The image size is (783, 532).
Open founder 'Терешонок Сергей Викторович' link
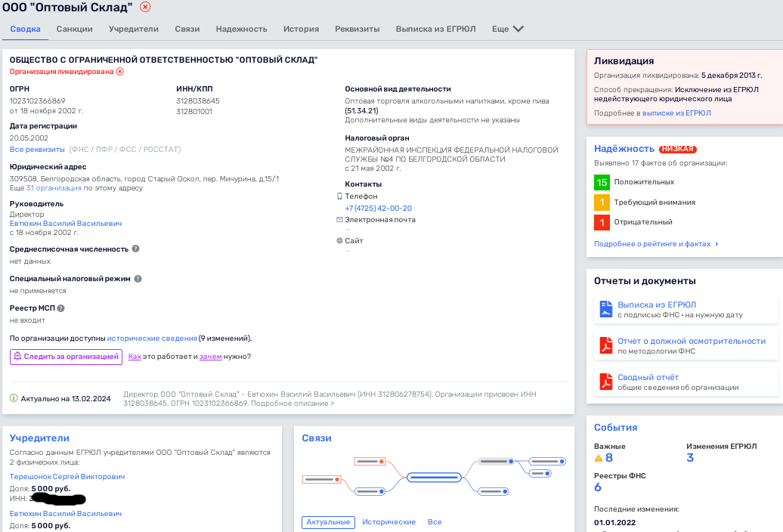(67, 477)
